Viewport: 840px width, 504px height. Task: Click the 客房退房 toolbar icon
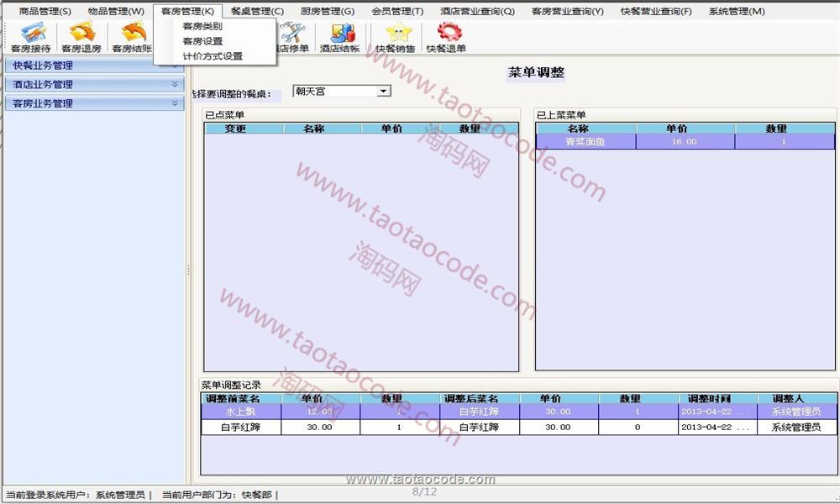tap(81, 37)
